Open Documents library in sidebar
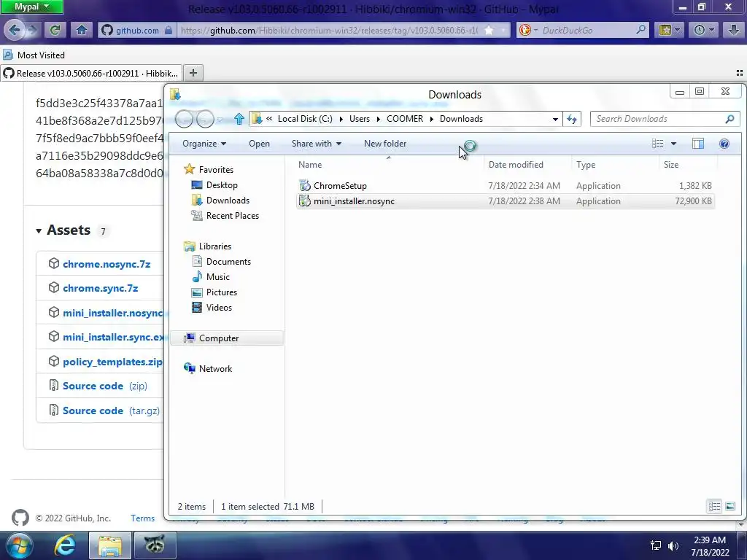747x560 pixels. [228, 262]
